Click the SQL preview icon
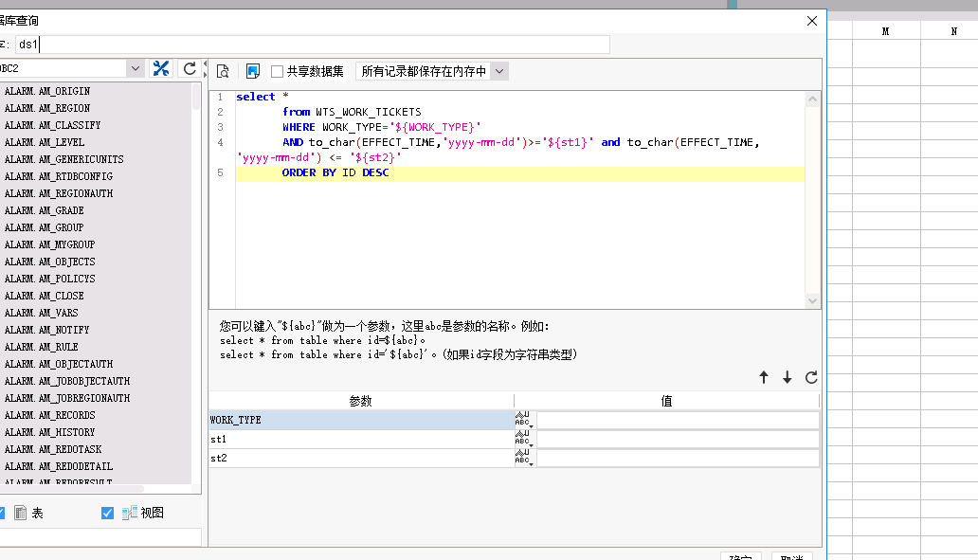The width and height of the screenshot is (978, 560). click(x=223, y=72)
